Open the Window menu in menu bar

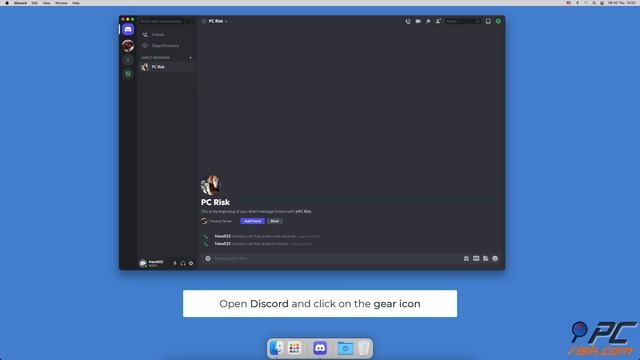[x=61, y=3]
